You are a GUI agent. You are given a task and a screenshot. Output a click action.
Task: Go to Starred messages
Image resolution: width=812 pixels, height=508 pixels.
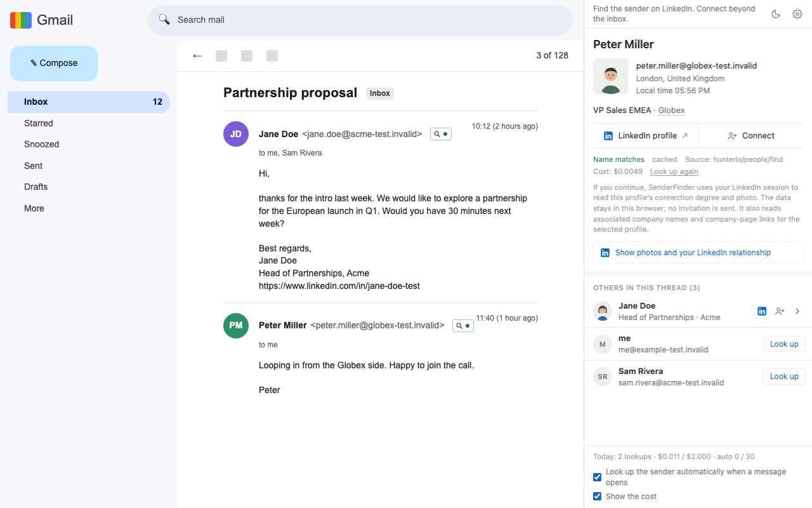pyautogui.click(x=89, y=123)
